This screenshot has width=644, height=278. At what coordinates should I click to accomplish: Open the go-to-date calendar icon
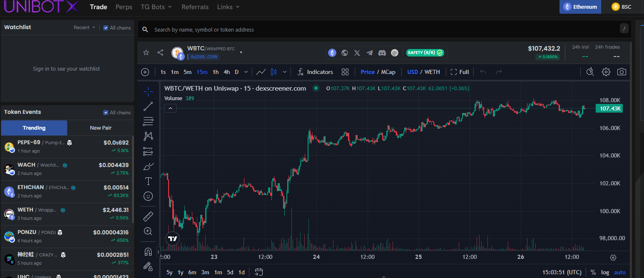pyautogui.click(x=259, y=272)
